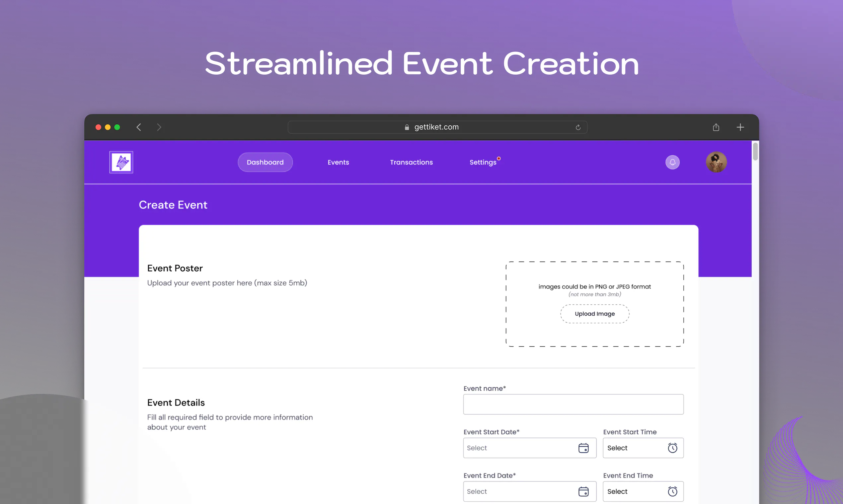Image resolution: width=843 pixels, height=504 pixels.
Task: Click the browser share icon
Action: tap(716, 127)
